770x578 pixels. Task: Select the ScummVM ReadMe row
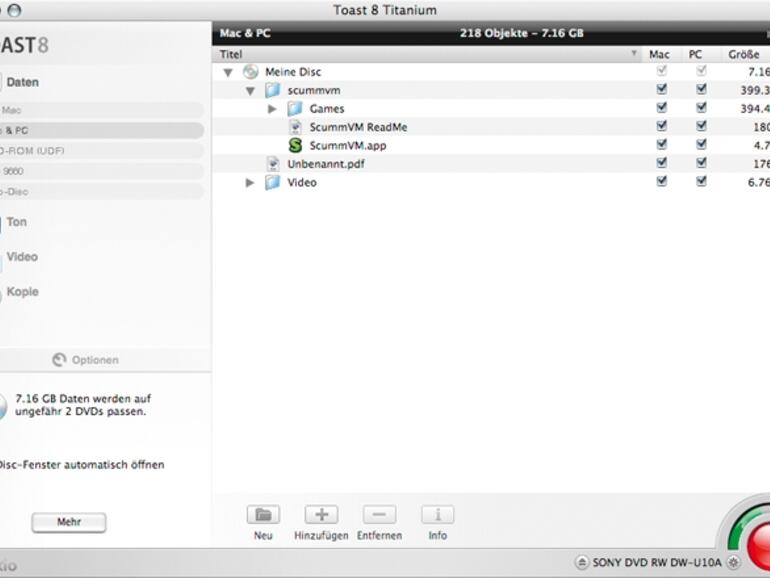pos(491,127)
